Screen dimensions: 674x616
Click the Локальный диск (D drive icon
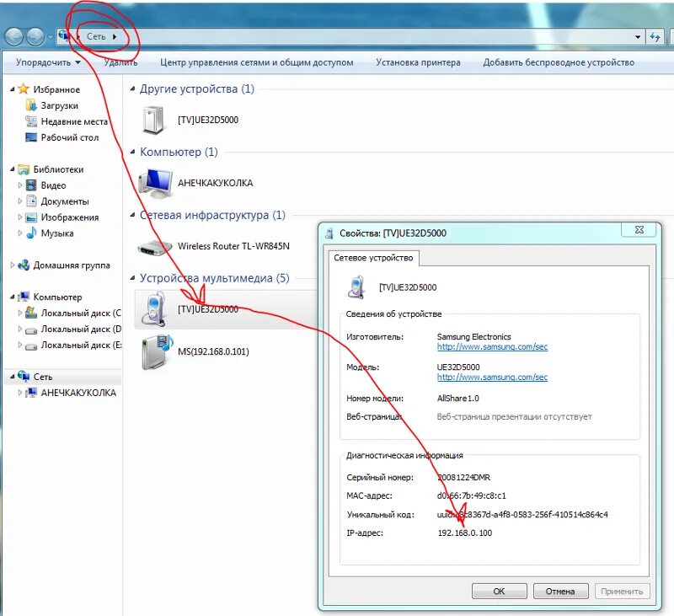coord(31,330)
